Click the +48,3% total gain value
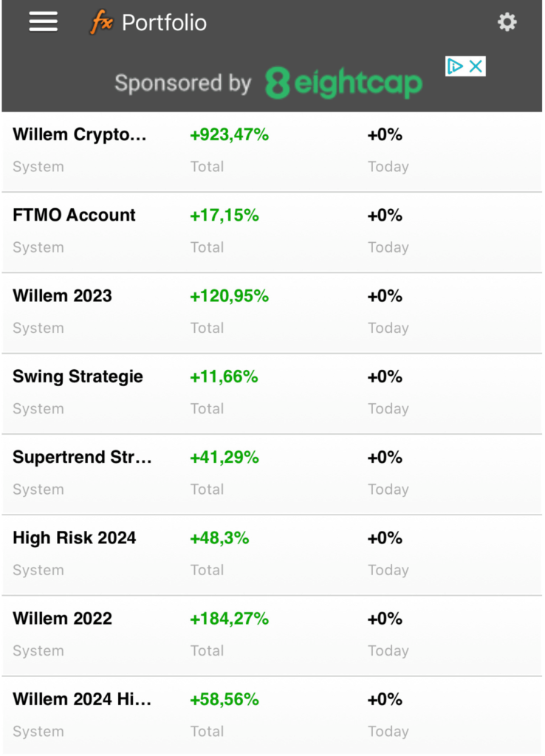This screenshot has width=545, height=756. [x=219, y=537]
